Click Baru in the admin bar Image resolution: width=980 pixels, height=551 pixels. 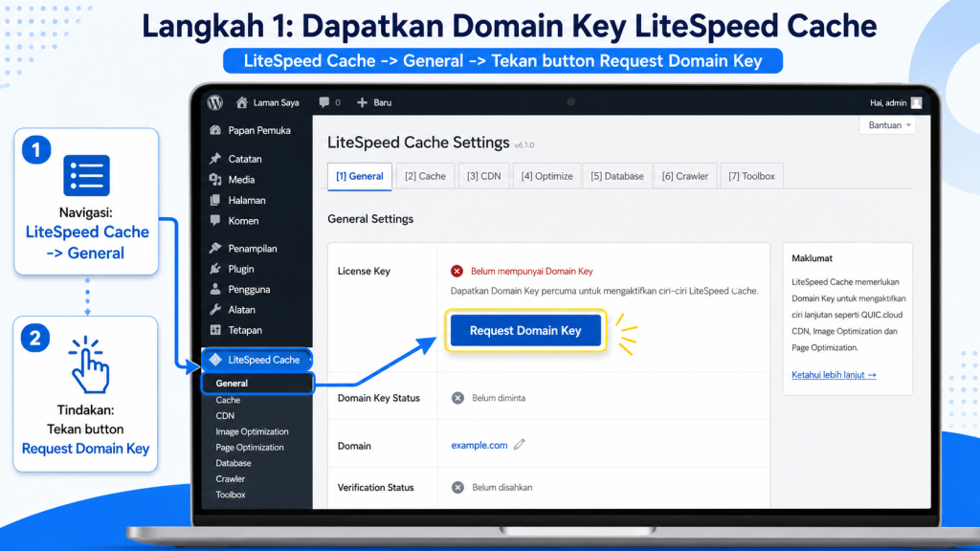pyautogui.click(x=383, y=102)
